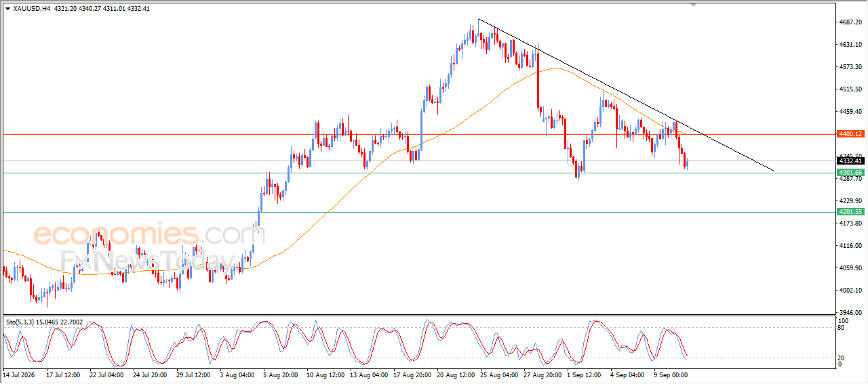868x384 pixels.
Task: Click the 4687.20 price axis value
Action: pyautogui.click(x=849, y=22)
